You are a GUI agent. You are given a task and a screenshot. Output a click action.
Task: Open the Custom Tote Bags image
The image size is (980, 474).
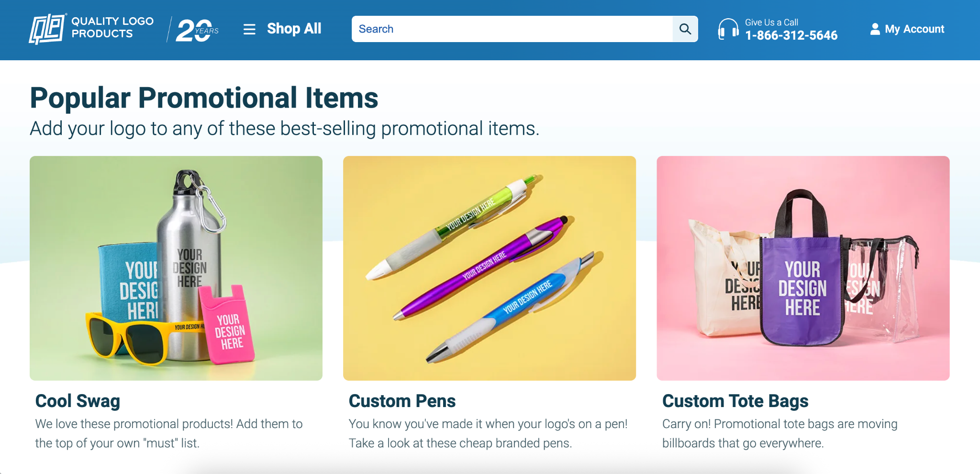tap(803, 268)
